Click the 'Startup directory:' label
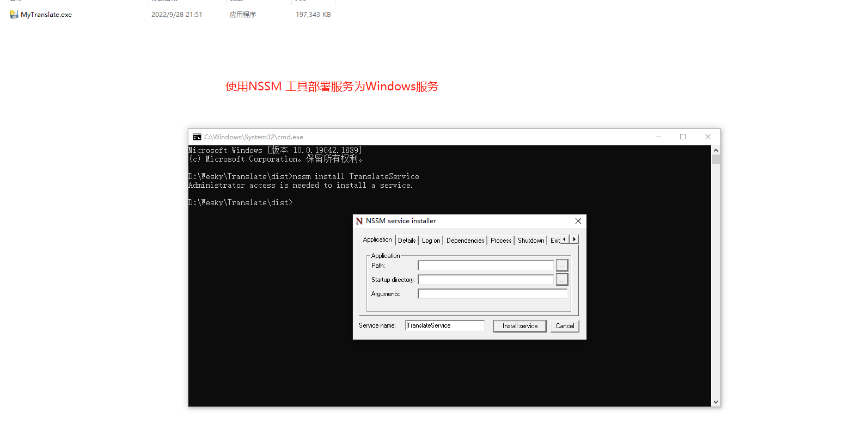The width and height of the screenshot is (868, 443). click(393, 280)
